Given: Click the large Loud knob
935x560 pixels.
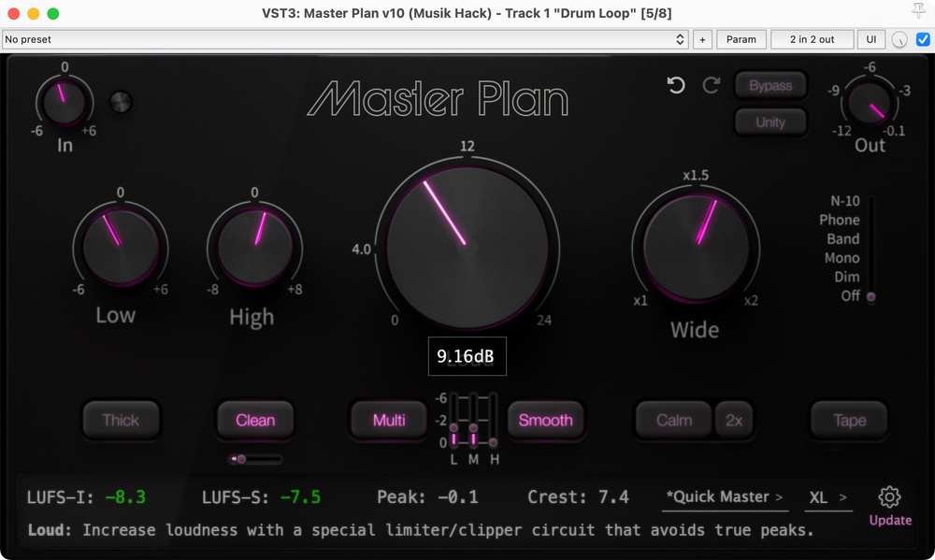Looking at the screenshot, I should 467,245.
